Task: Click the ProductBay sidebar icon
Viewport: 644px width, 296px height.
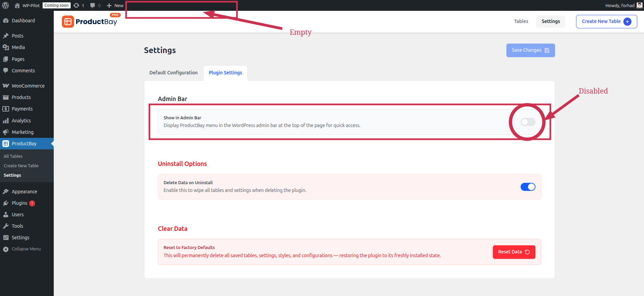Action: point(6,144)
